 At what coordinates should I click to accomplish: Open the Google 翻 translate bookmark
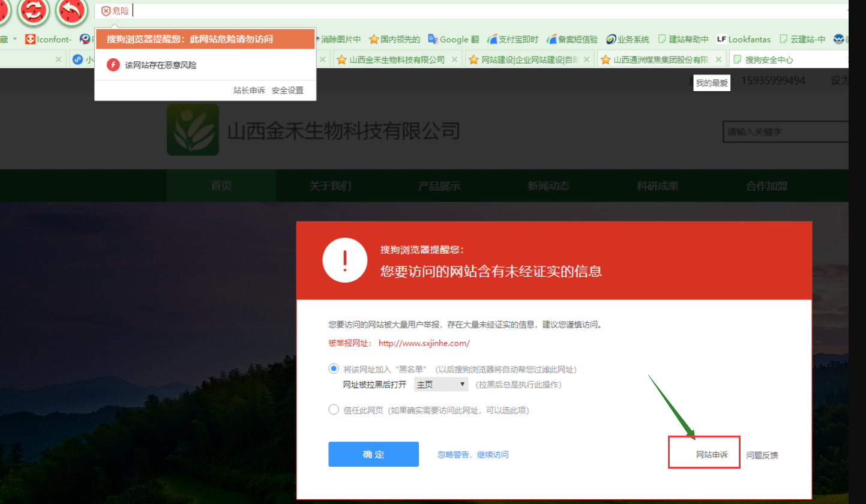pyautogui.click(x=453, y=40)
